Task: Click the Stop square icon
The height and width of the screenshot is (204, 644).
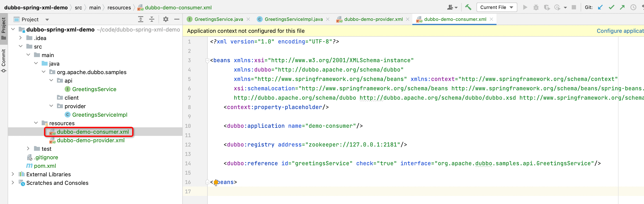Action: (x=574, y=7)
